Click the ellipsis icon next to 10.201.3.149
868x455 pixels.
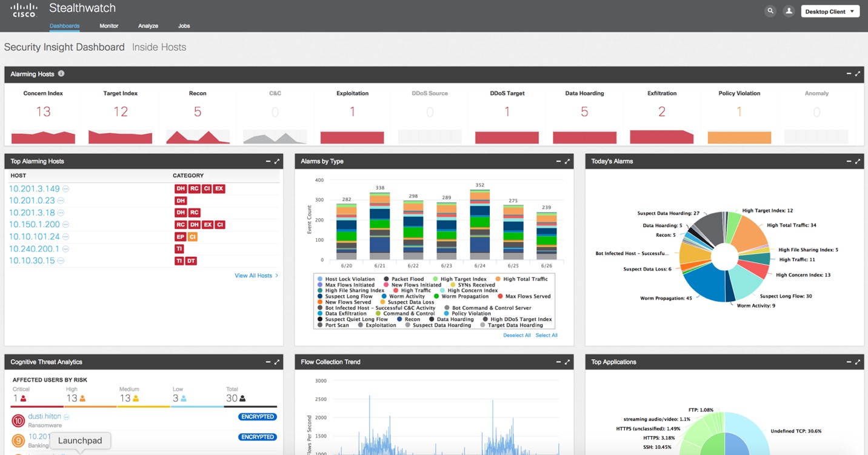[x=65, y=189]
